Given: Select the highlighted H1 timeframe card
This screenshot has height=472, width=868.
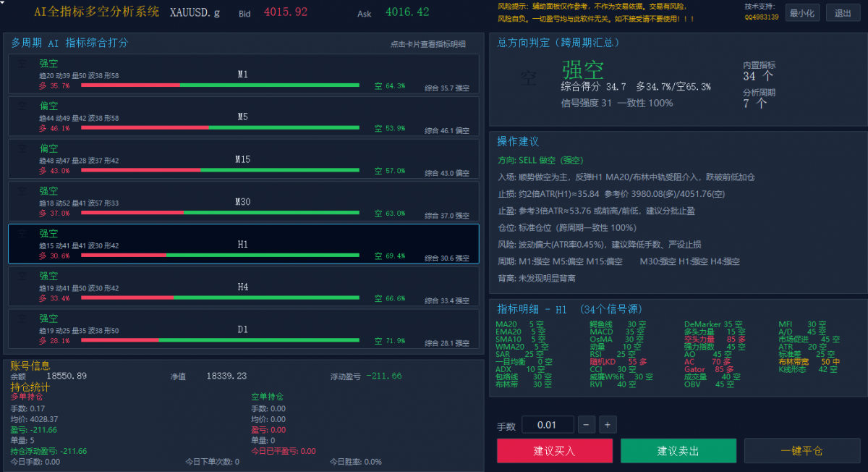Looking at the screenshot, I should (244, 244).
